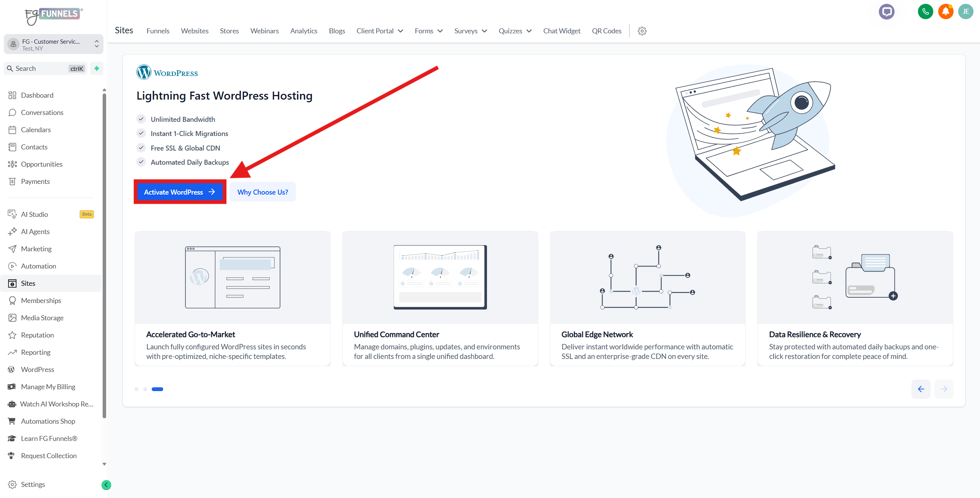Image resolution: width=980 pixels, height=498 pixels.
Task: Open the QR Codes tab
Action: (x=606, y=31)
